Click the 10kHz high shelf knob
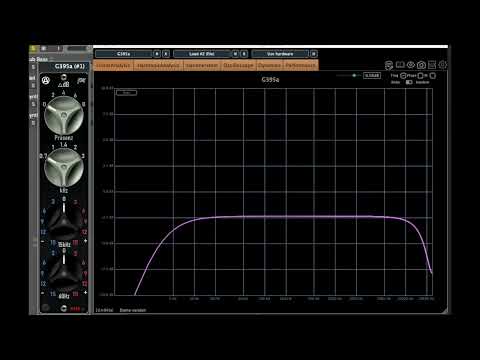Screen dimensions: 480x360 point(64,220)
